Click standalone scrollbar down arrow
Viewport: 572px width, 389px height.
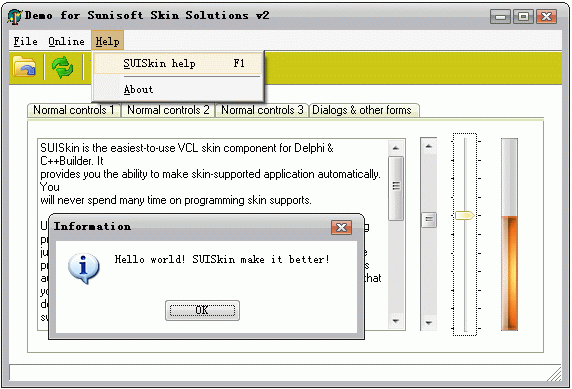[429, 323]
